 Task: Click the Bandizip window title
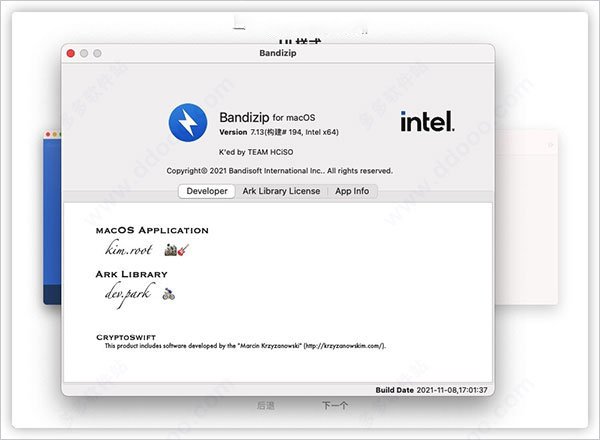tap(278, 53)
